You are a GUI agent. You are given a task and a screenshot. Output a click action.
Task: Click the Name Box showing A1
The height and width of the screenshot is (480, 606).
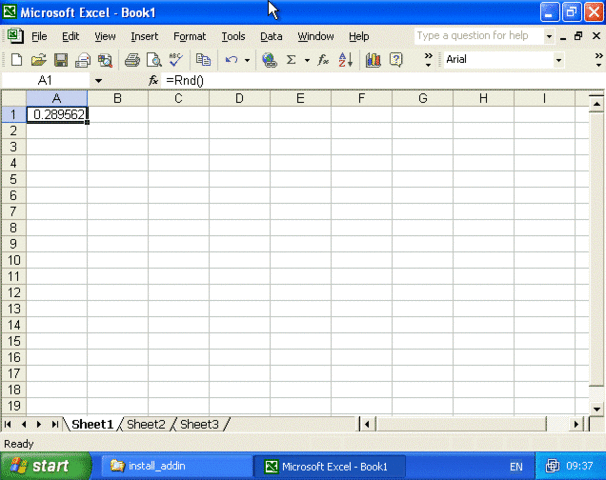46,80
